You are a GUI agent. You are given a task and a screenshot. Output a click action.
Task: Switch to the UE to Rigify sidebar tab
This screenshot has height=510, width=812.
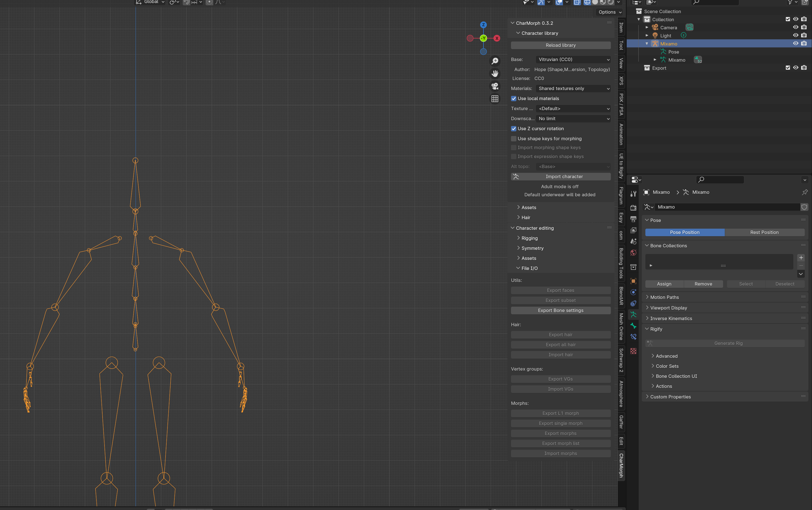[621, 166]
